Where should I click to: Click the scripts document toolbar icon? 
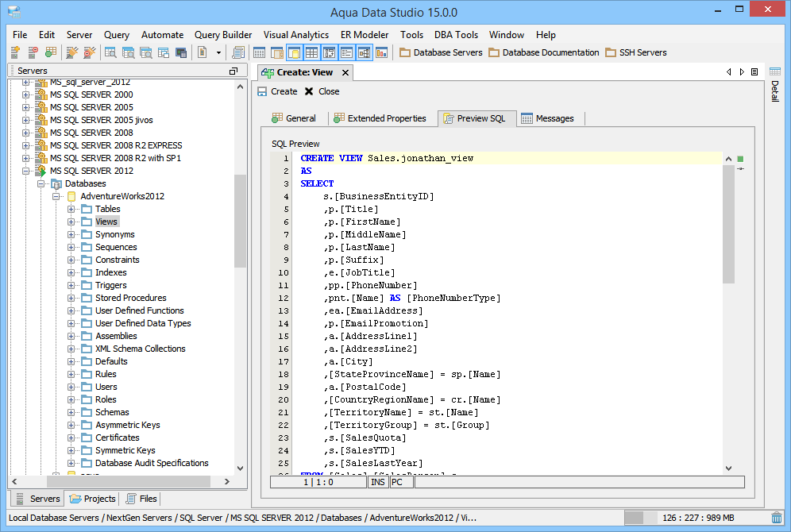pos(237,52)
